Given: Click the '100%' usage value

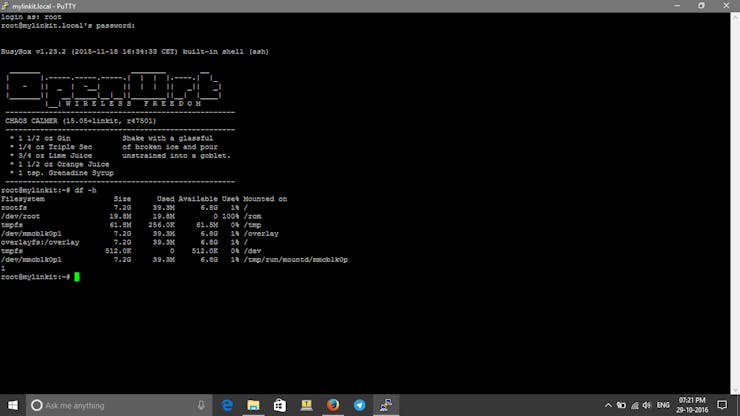Looking at the screenshot, I should coord(230,216).
